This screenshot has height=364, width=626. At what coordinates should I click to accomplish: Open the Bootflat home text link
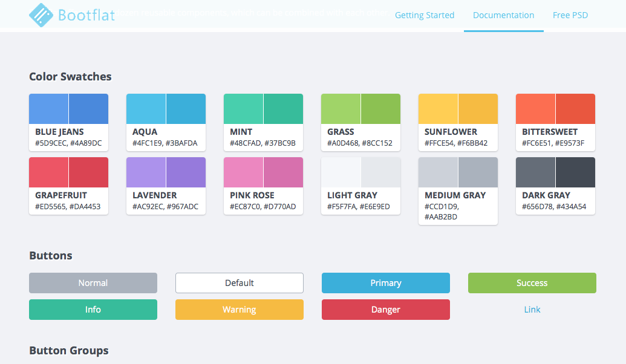(86, 15)
